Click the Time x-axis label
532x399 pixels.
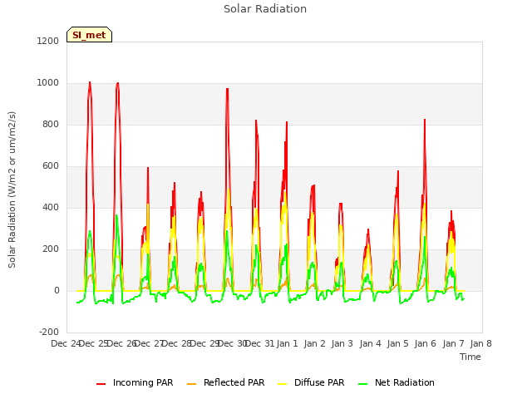coord(470,357)
